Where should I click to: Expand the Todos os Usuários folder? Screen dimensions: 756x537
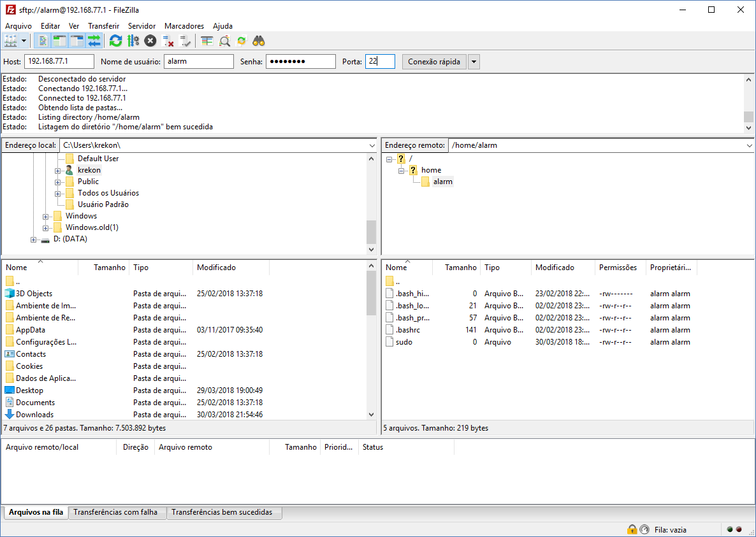pyautogui.click(x=57, y=194)
